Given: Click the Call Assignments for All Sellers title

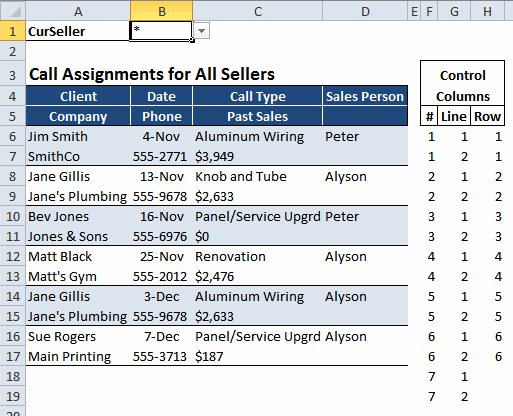Looking at the screenshot, I should [x=152, y=74].
